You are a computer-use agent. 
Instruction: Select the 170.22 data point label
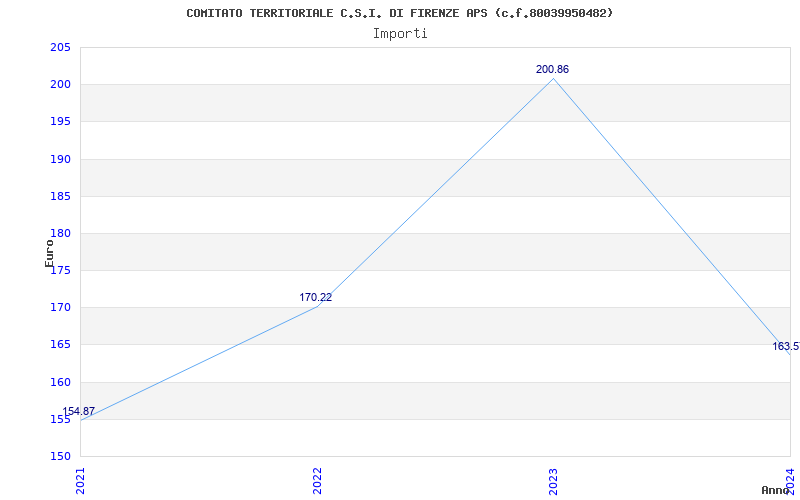click(x=315, y=297)
